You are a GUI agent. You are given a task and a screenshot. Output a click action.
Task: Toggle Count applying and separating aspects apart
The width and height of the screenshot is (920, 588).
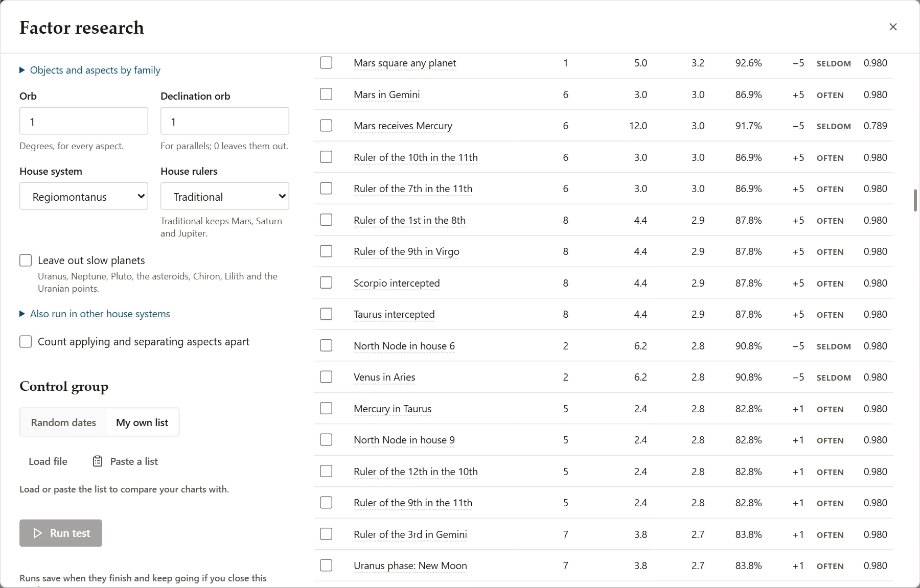[26, 342]
